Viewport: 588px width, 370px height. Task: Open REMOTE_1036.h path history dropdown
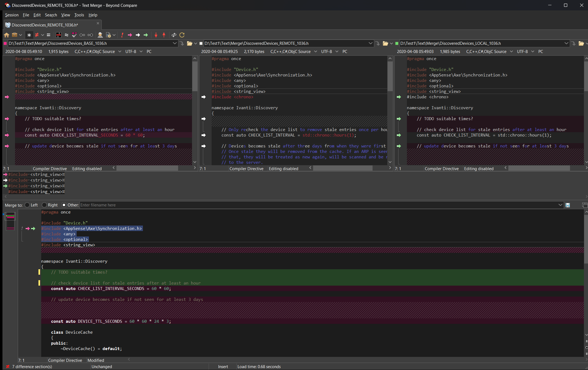point(370,43)
